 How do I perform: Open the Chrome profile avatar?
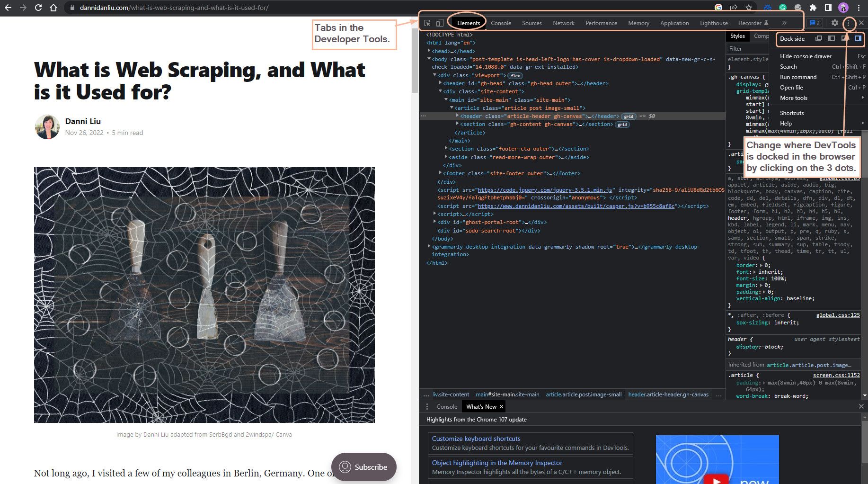843,8
